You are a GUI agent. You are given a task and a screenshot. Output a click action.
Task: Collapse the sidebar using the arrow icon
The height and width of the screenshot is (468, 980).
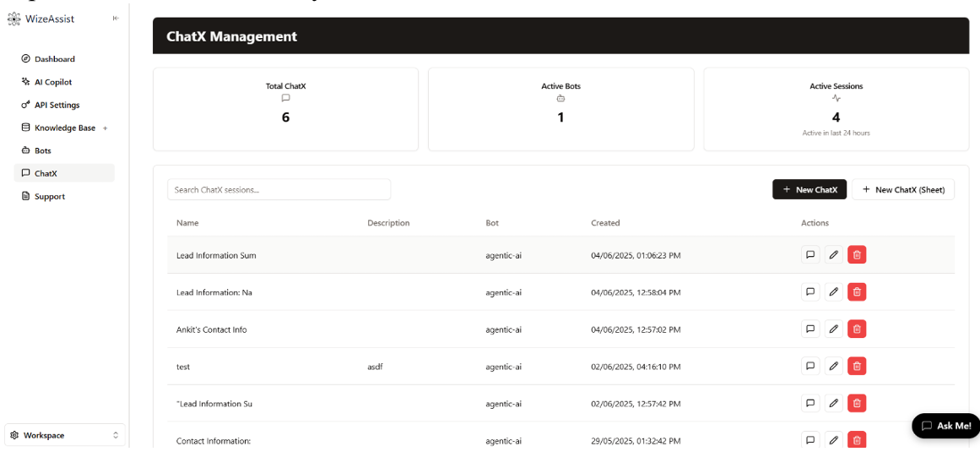pos(116,19)
